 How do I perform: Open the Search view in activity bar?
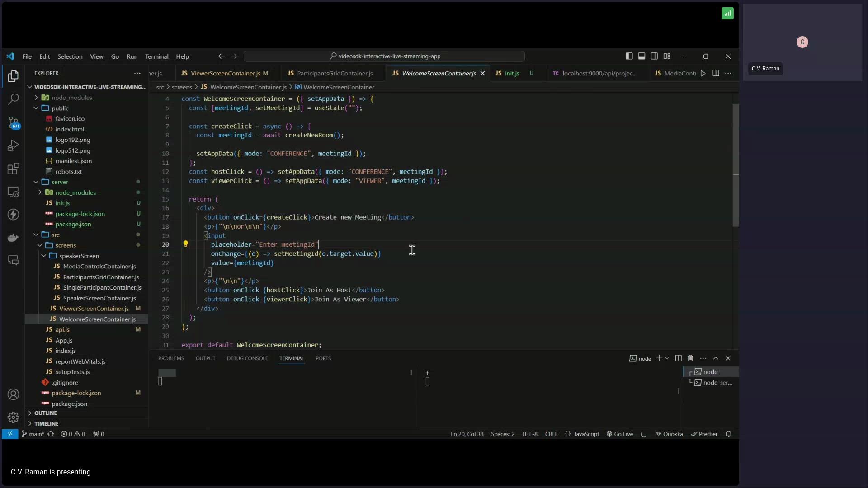[x=13, y=99]
